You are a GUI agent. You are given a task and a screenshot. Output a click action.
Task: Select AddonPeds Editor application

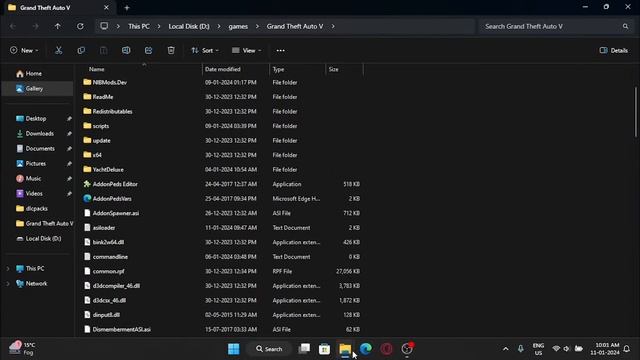115,184
